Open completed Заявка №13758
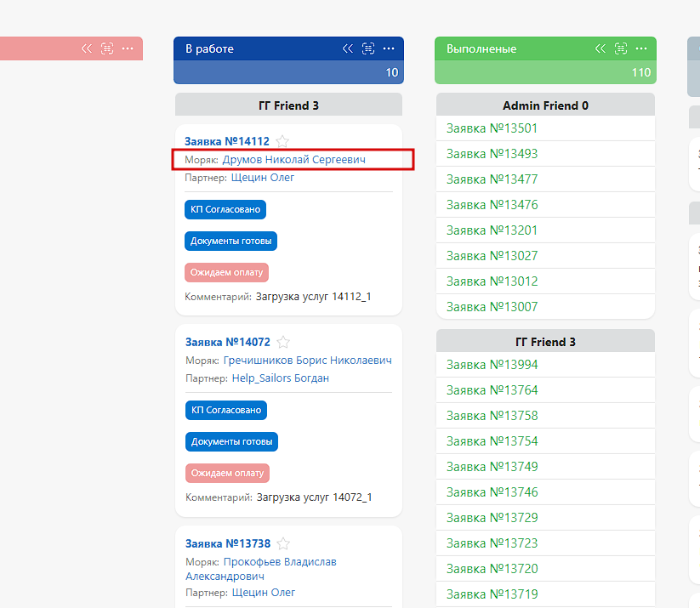Viewport: 700px width, 608px height. coord(492,416)
